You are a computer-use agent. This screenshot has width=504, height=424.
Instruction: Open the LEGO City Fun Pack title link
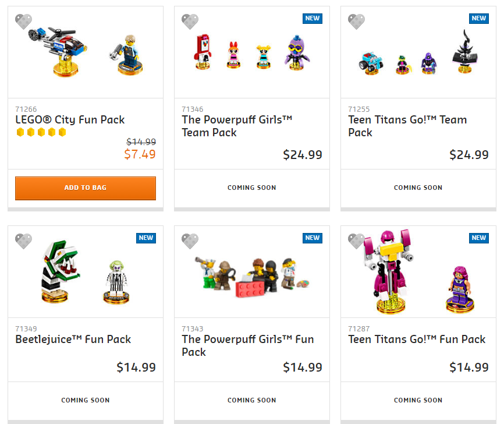70,120
